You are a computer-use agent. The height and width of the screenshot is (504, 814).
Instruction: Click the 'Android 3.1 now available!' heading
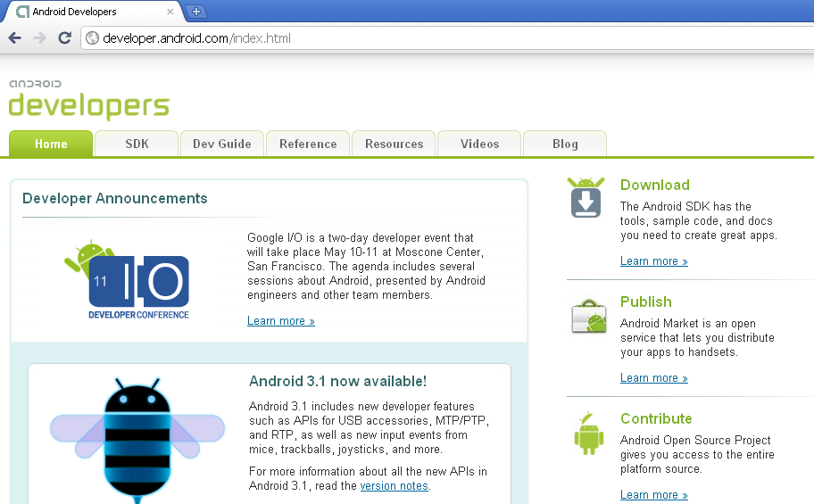[x=337, y=381]
